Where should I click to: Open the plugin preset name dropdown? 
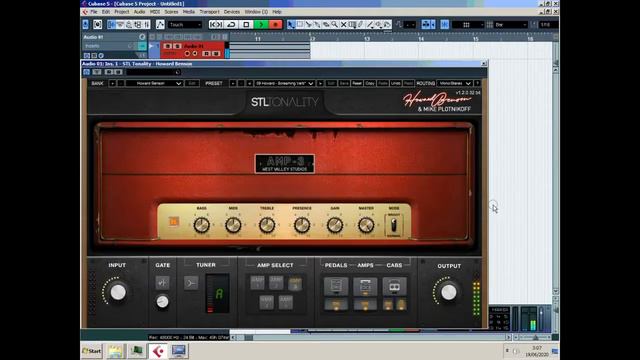click(284, 83)
